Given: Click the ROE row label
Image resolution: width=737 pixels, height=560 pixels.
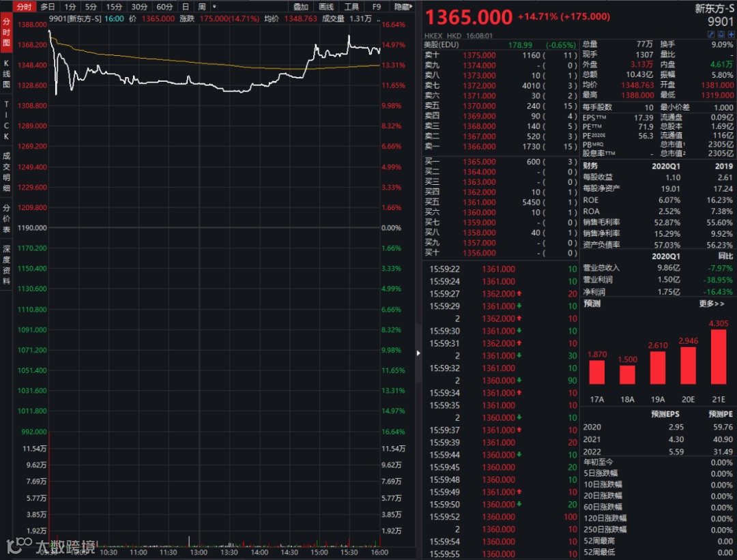Looking at the screenshot, I should click(x=591, y=200).
